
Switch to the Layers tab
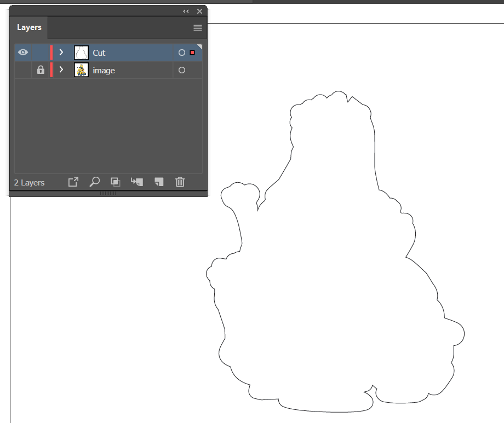[x=28, y=27]
